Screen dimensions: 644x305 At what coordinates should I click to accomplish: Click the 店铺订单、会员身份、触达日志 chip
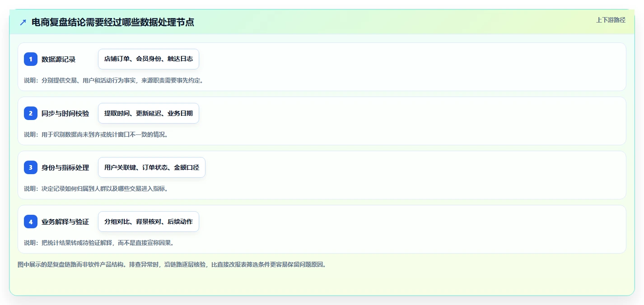(x=149, y=59)
